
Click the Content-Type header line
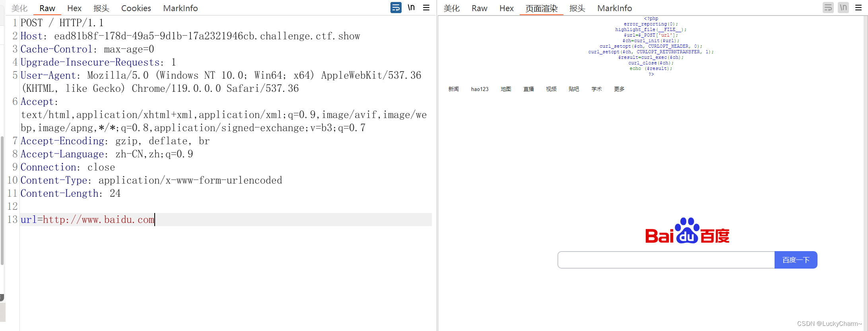click(151, 180)
